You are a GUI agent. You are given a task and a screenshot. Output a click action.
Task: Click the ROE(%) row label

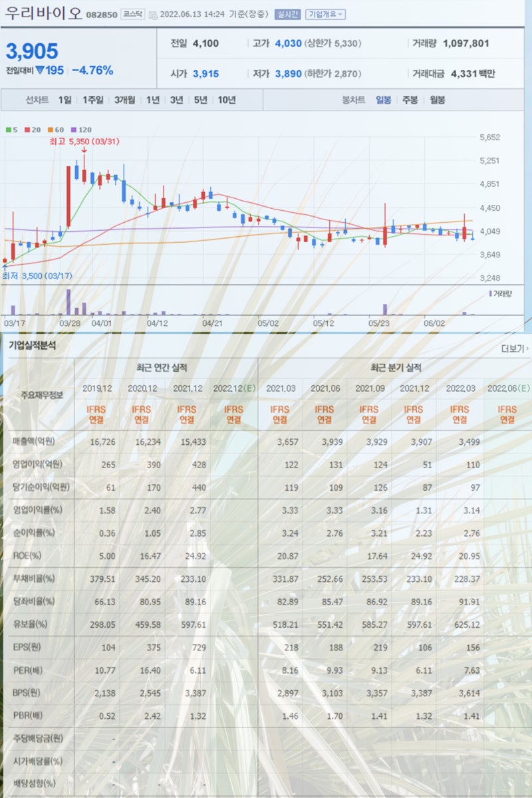[27, 555]
